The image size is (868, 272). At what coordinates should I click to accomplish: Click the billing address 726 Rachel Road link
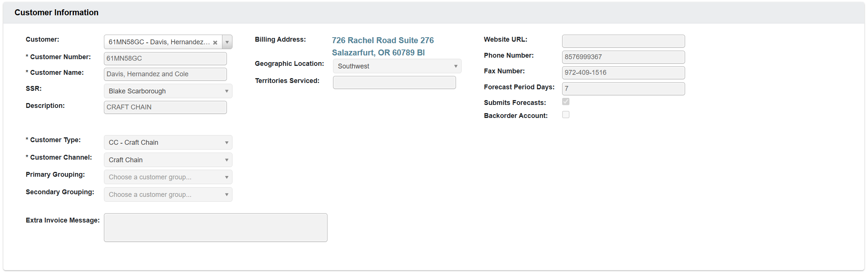point(383,40)
